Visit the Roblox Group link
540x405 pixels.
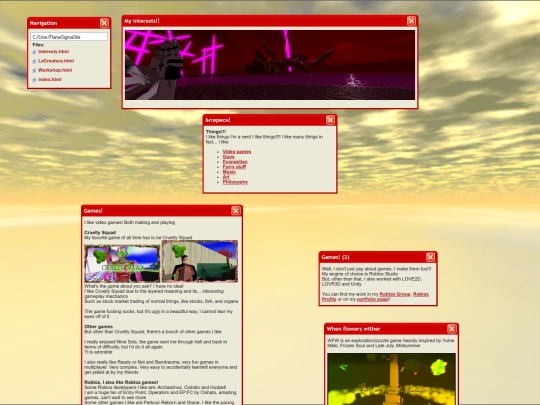[x=395, y=294]
